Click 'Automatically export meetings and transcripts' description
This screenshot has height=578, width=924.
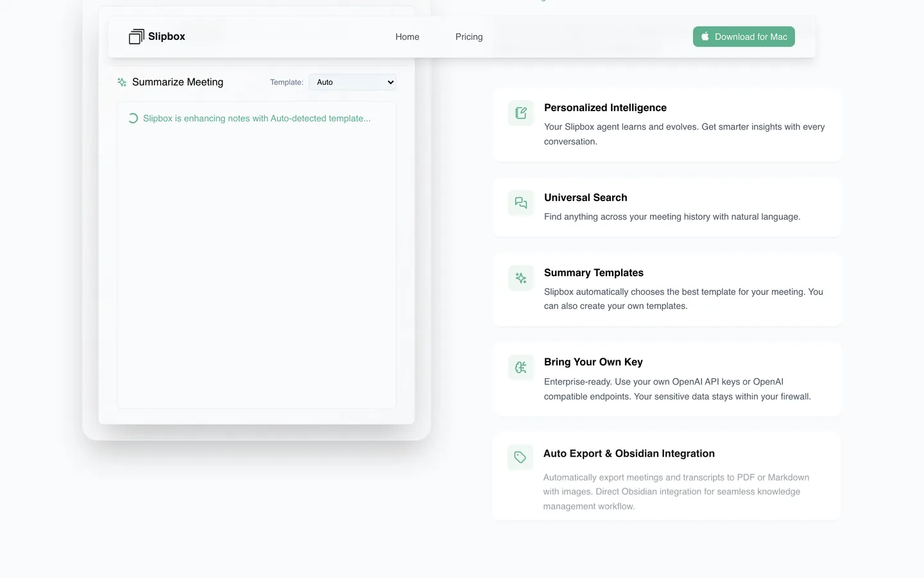click(676, 492)
